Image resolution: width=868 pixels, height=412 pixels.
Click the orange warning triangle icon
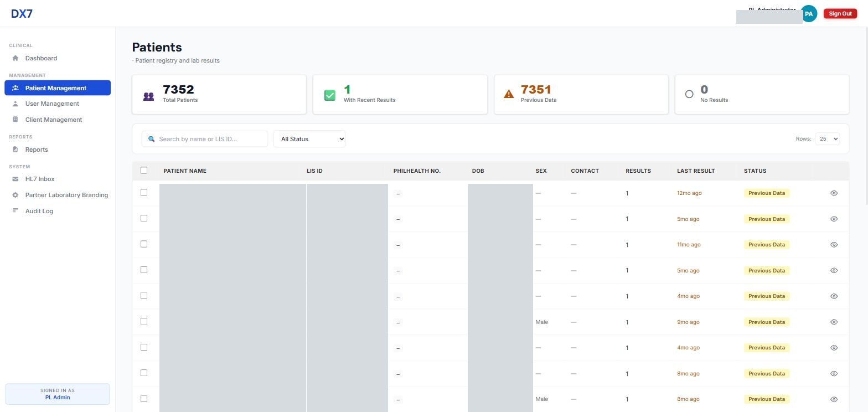click(x=509, y=94)
